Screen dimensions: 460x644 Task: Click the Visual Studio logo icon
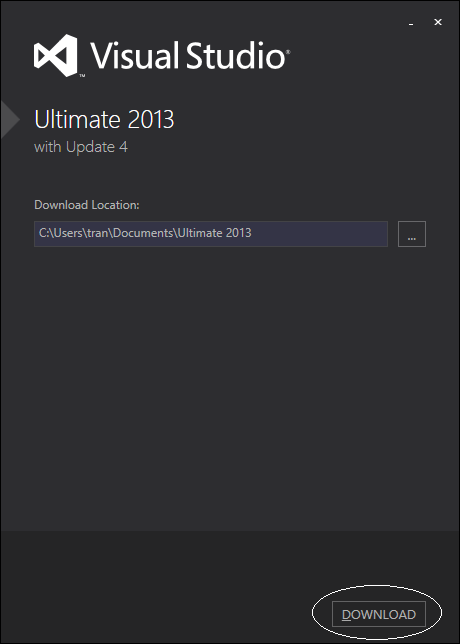56,55
